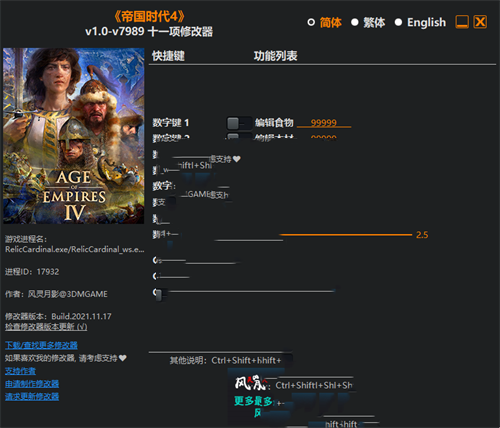Toggle the 编辑食物 switch for 数字键 1
Screen dimensions: 500x428
click(239, 123)
